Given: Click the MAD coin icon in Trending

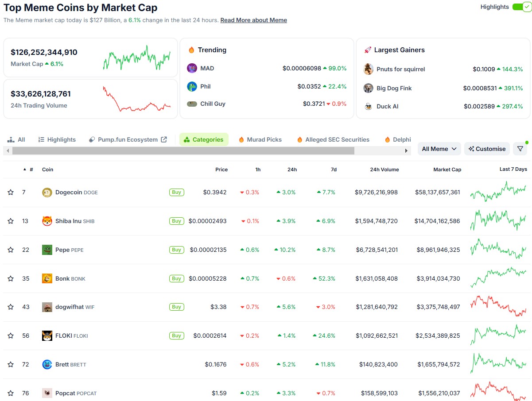Looking at the screenshot, I should [192, 68].
